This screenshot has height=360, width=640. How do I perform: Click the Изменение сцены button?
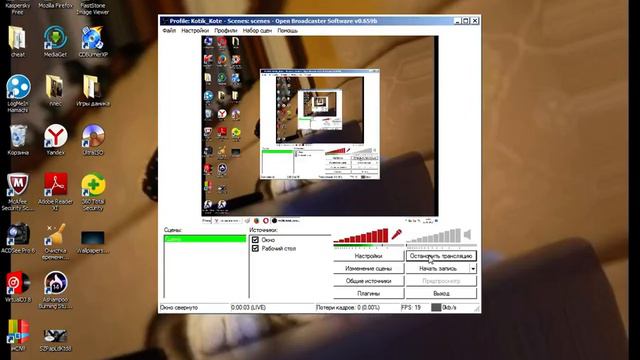point(369,269)
